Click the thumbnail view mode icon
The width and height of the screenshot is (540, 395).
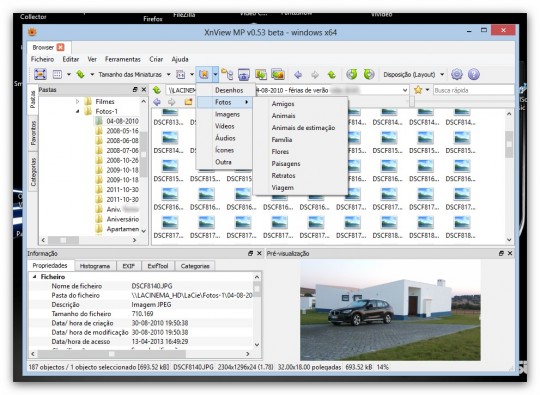click(x=57, y=74)
